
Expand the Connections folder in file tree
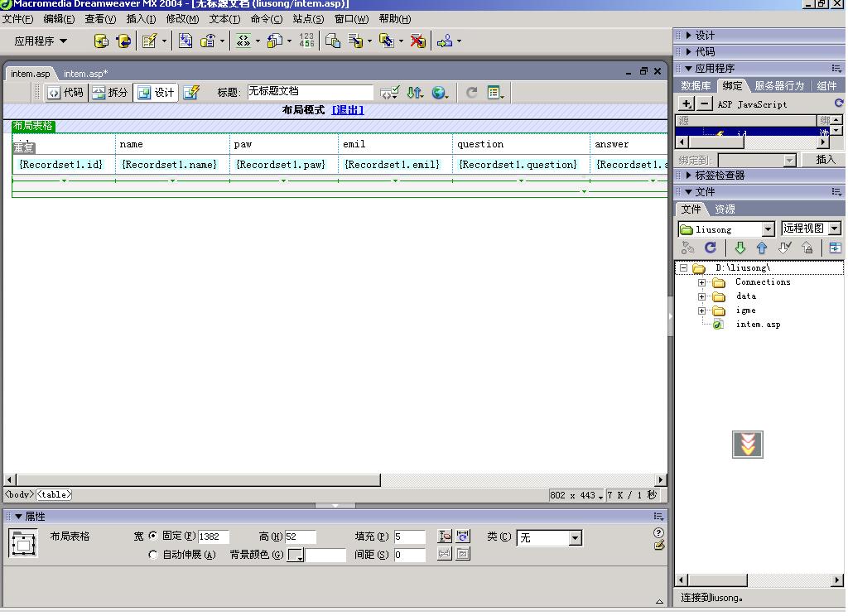[701, 282]
